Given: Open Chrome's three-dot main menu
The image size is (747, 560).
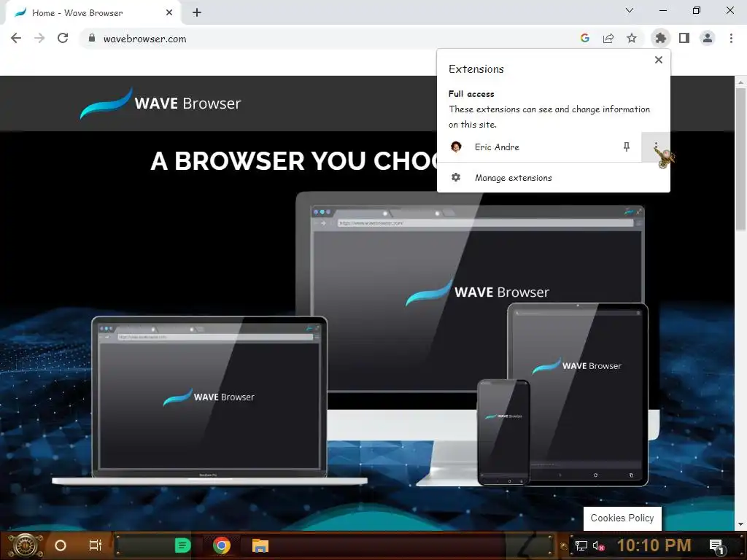Looking at the screenshot, I should click(x=731, y=38).
